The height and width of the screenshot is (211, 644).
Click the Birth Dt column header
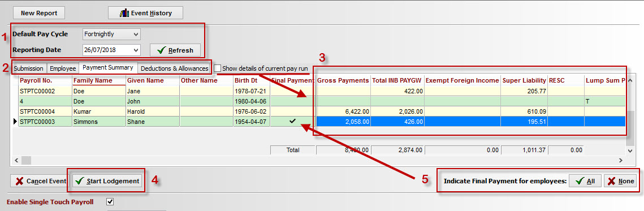coord(252,81)
